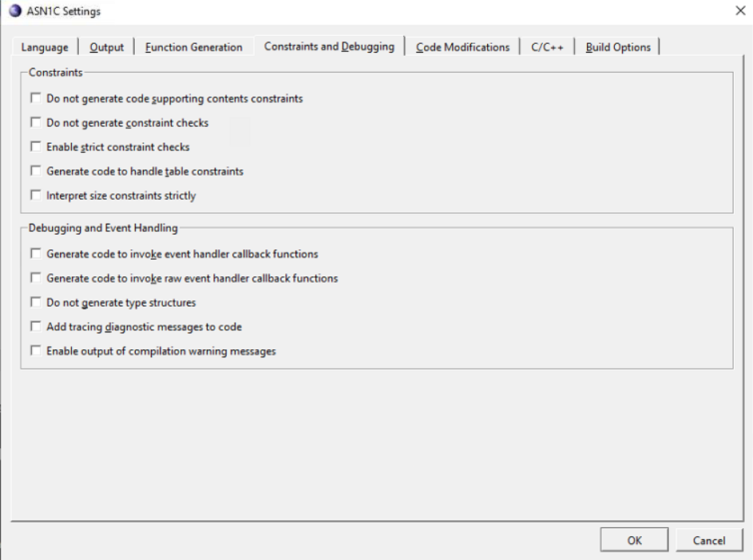Open the Output tab
The image size is (753, 560).
pyautogui.click(x=107, y=47)
